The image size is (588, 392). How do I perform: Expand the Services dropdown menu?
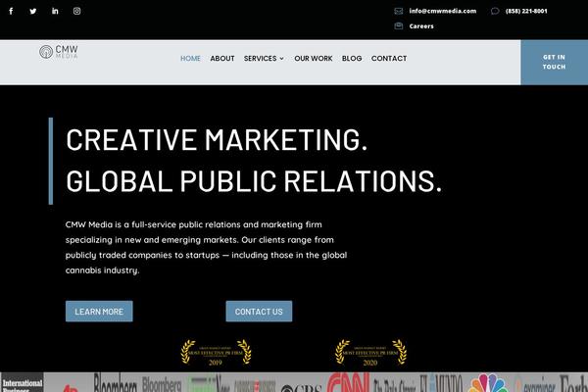(x=264, y=59)
